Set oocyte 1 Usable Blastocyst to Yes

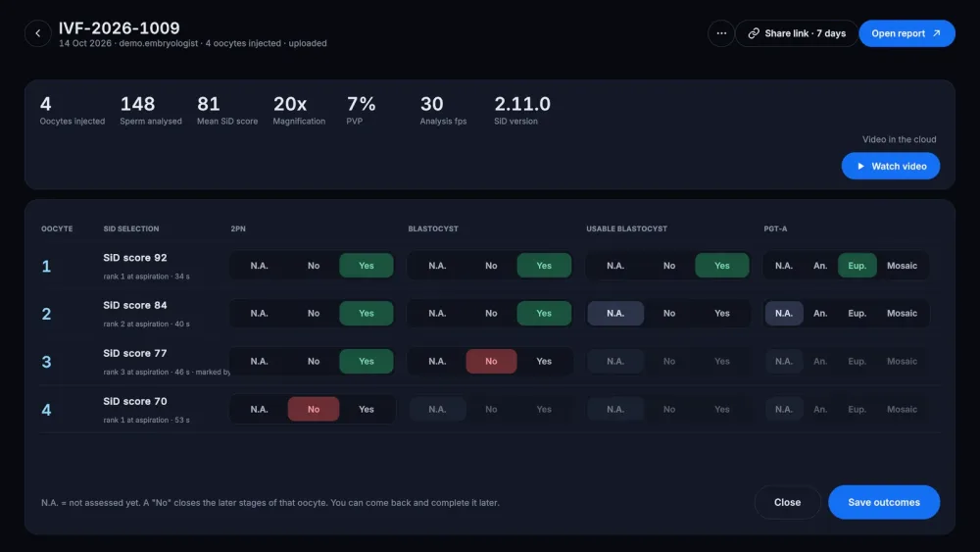722,266
